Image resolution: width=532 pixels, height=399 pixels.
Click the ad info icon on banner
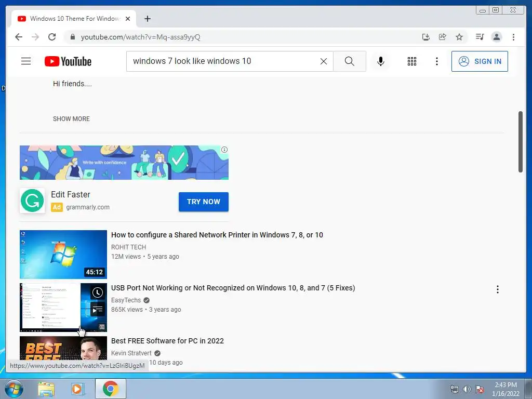(224, 150)
